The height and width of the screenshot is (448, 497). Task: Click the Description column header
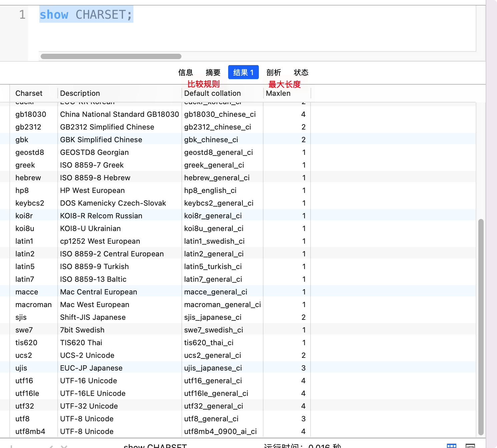tap(80, 93)
